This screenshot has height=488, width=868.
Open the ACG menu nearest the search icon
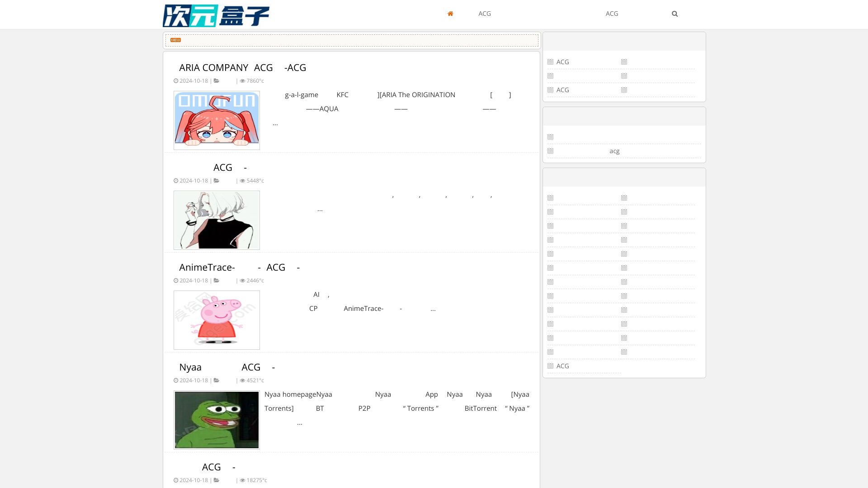click(x=612, y=14)
